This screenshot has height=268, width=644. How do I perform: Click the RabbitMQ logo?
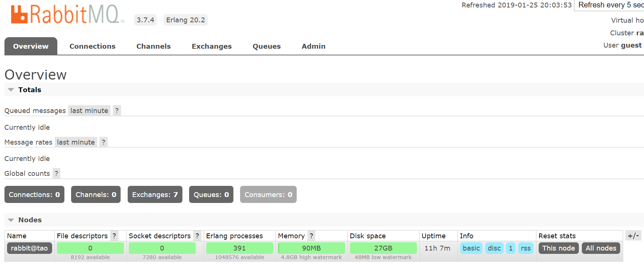pos(68,14)
